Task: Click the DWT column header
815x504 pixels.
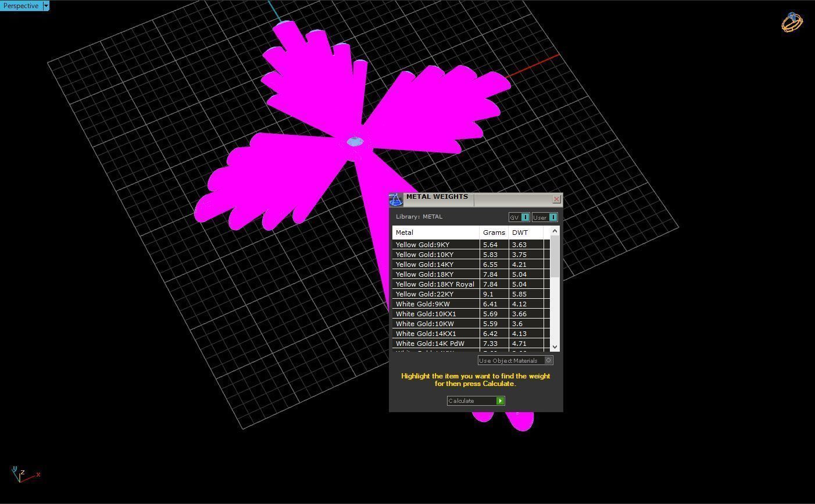Action: pos(526,233)
